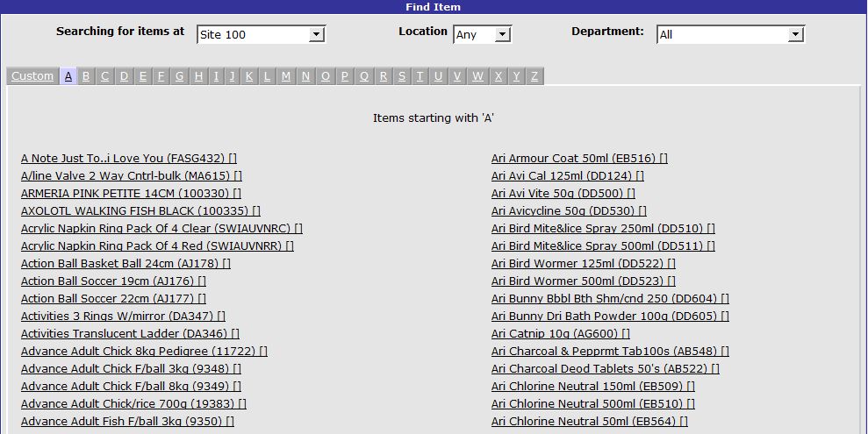
Task: Open Advance Adult Chick/rice 700g item
Action: coord(133,403)
